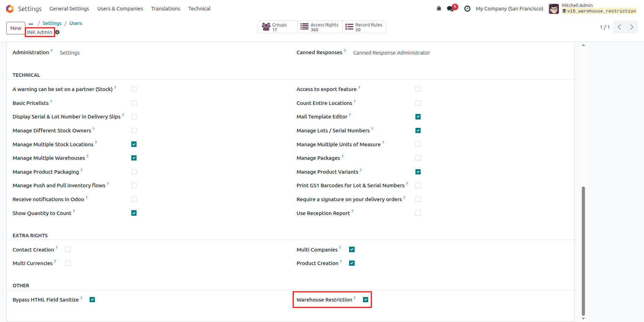The image size is (644, 322).
Task: Go to previous record arrow
Action: 619,27
